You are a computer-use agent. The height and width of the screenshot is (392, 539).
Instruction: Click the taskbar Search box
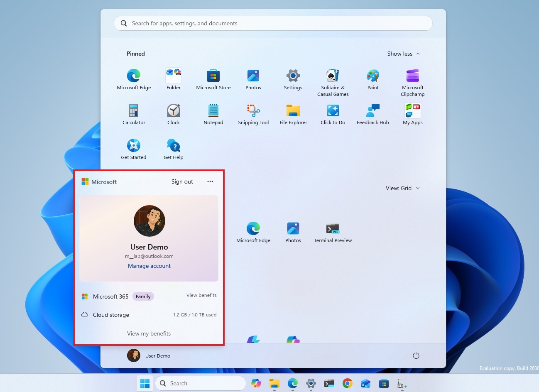201,383
